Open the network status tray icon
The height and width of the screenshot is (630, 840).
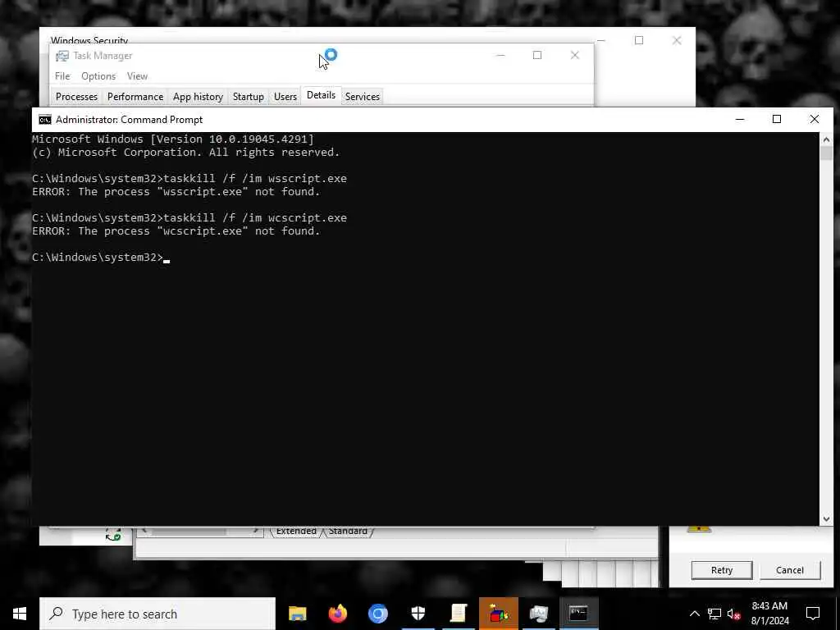tap(714, 614)
